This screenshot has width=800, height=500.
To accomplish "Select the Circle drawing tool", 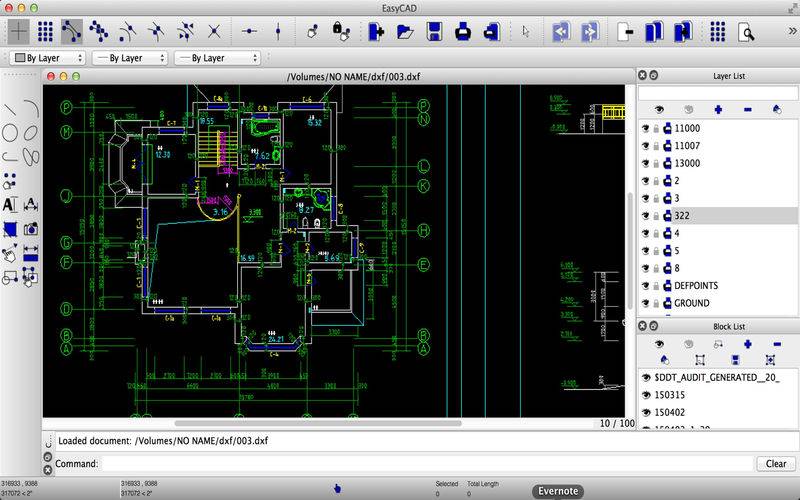I will click(11, 132).
